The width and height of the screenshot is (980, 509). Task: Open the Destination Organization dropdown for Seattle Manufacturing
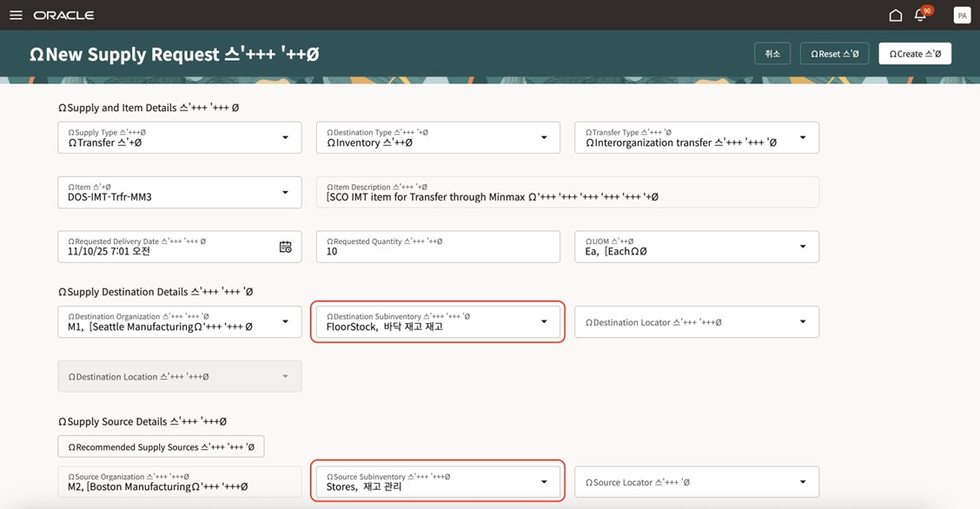point(286,321)
